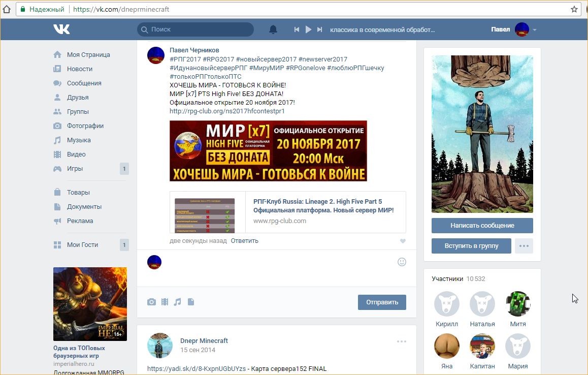Open post options three-dot menu
588x375 pixels.
tap(402, 341)
